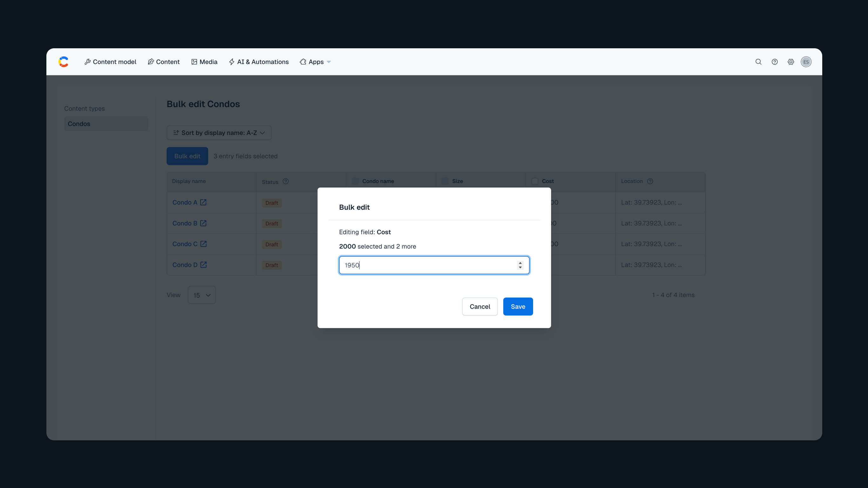The width and height of the screenshot is (868, 488).
Task: Focus the Cost number input field
Action: click(x=434, y=265)
